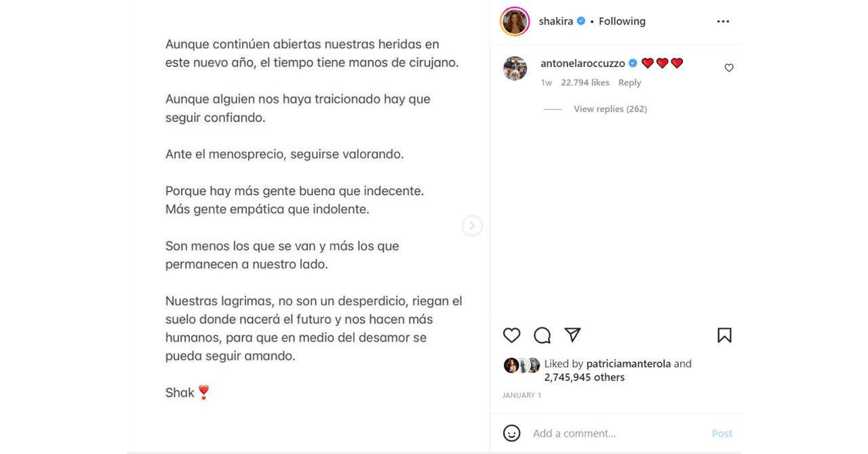
Task: Open the post options three-dot menu
Action: click(723, 21)
